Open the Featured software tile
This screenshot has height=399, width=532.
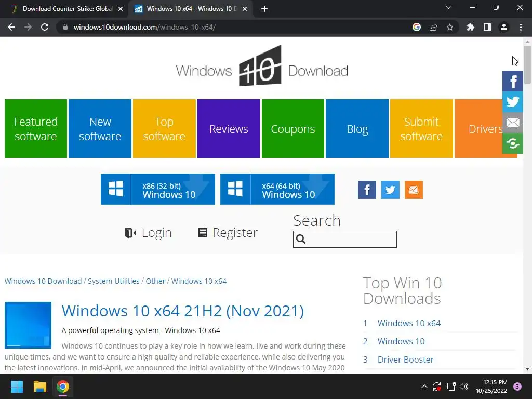coord(36,129)
